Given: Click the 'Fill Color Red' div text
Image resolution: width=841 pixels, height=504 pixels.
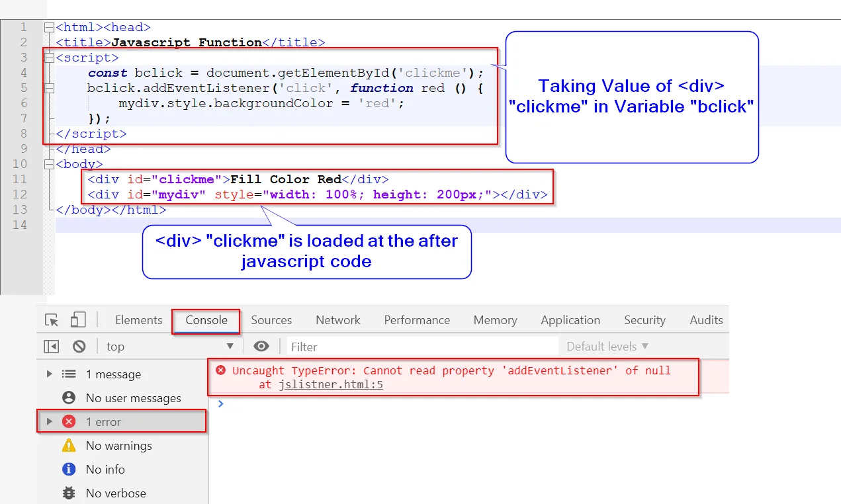Looking at the screenshot, I should [286, 179].
